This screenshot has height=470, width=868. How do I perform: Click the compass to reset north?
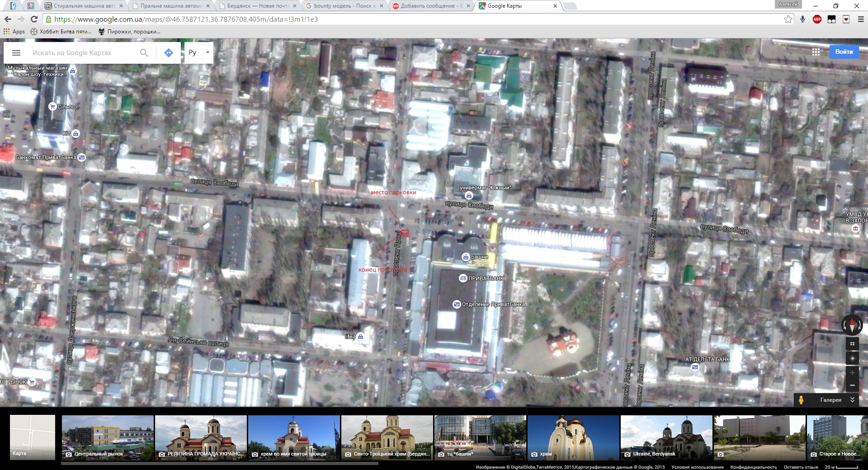pos(852,325)
